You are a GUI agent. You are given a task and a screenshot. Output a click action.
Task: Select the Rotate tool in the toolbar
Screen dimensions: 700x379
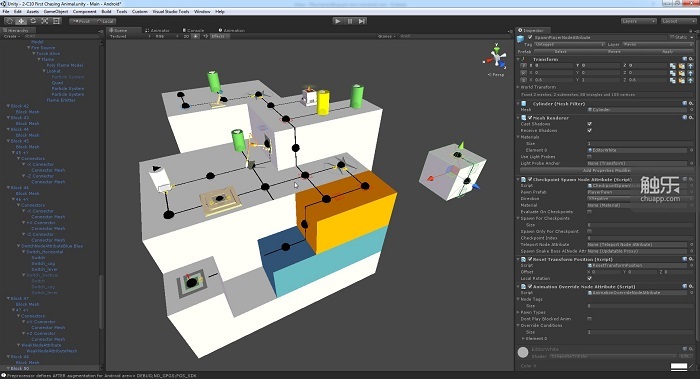coord(33,21)
